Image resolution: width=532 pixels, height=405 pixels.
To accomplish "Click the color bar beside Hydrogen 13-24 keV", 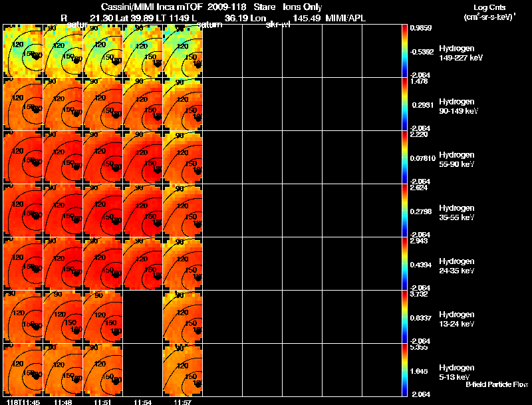I will tap(404, 317).
